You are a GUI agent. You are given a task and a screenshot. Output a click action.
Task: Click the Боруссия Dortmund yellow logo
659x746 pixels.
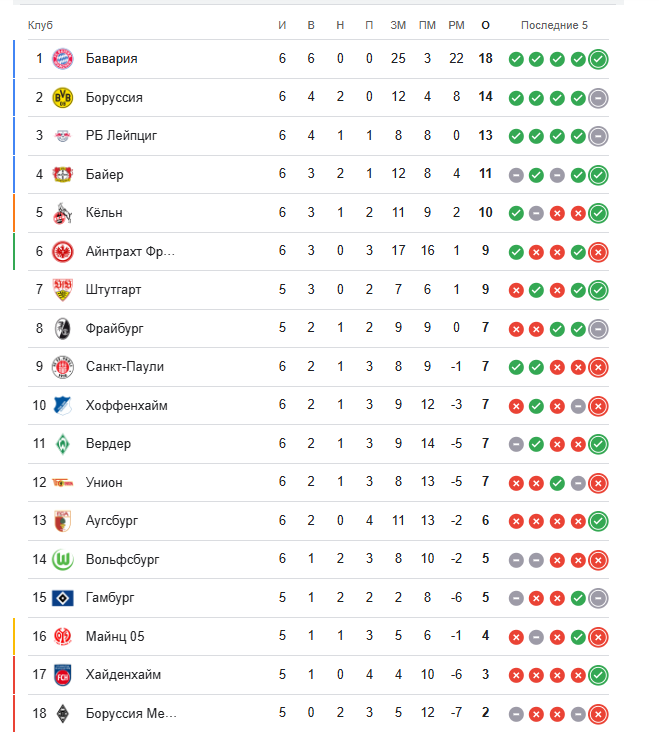tap(63, 97)
